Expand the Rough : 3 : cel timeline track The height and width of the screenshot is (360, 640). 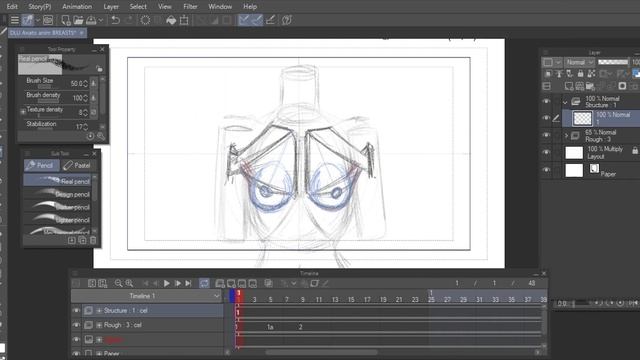point(99,325)
